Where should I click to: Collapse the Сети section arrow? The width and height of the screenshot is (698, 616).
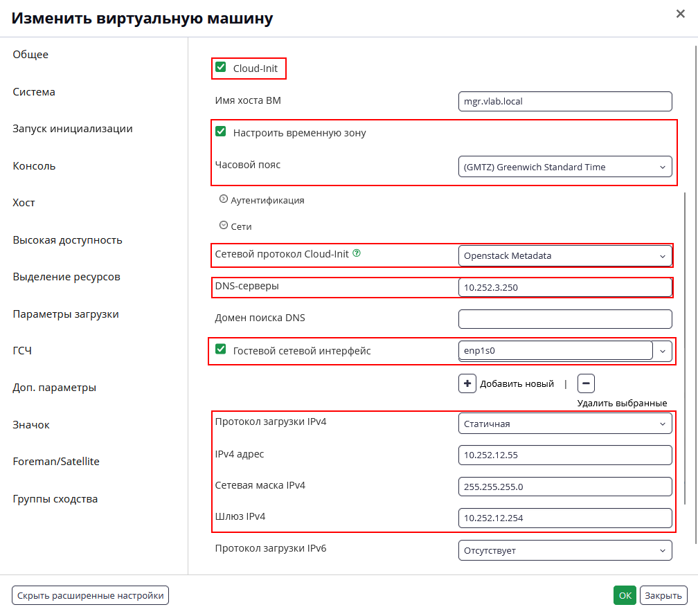point(224,225)
